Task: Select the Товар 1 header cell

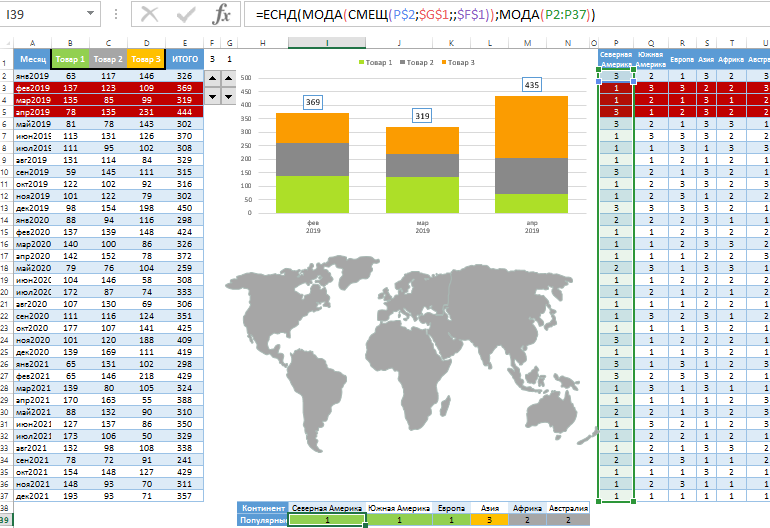Action: 71,59
